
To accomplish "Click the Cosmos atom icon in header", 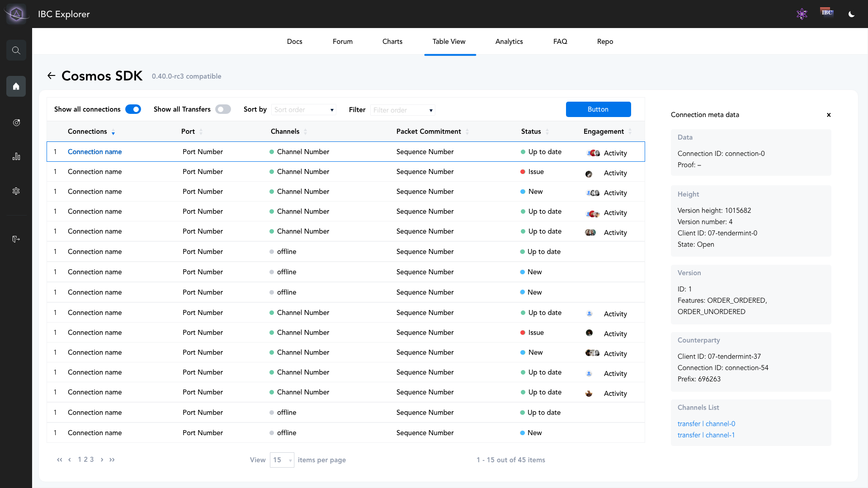I will tap(802, 14).
